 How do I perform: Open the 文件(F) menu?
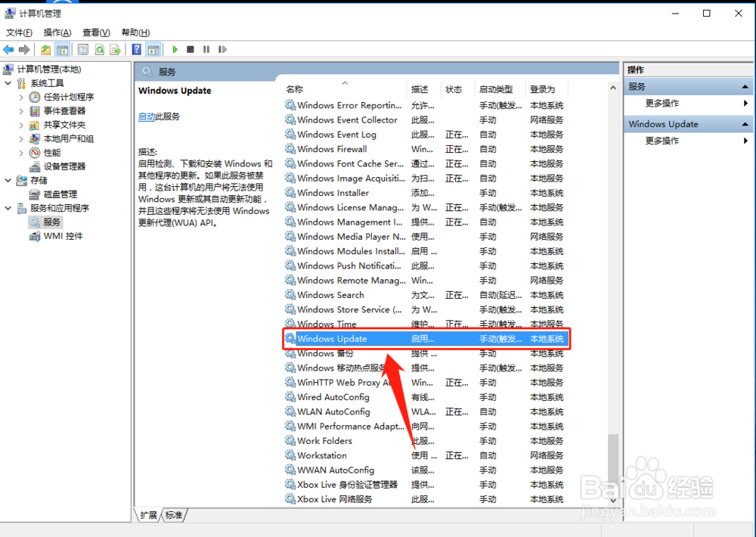[19, 33]
